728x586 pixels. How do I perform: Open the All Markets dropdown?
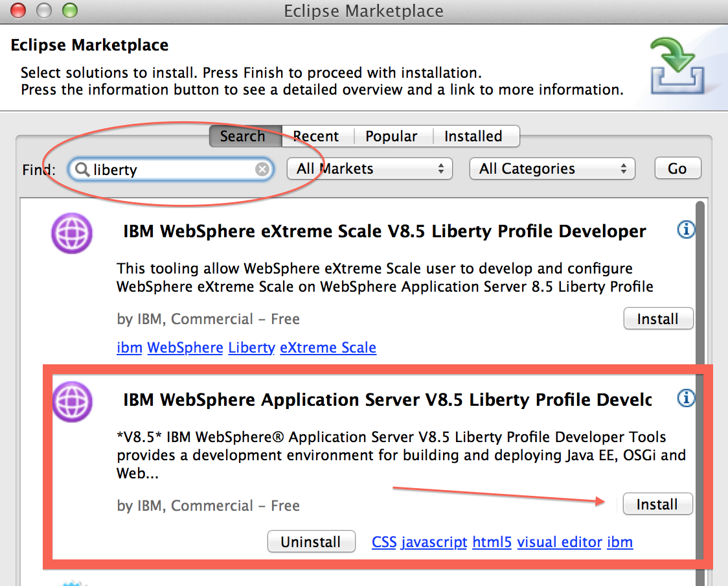click(x=370, y=169)
